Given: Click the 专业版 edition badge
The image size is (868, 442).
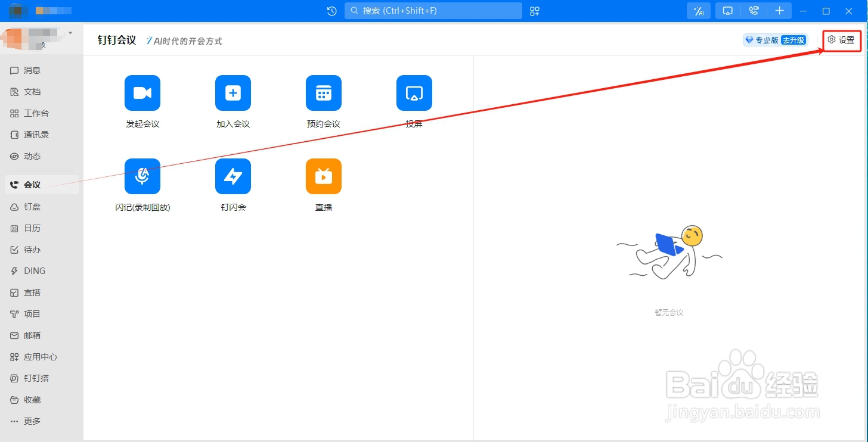Looking at the screenshot, I should pyautogui.click(x=762, y=40).
